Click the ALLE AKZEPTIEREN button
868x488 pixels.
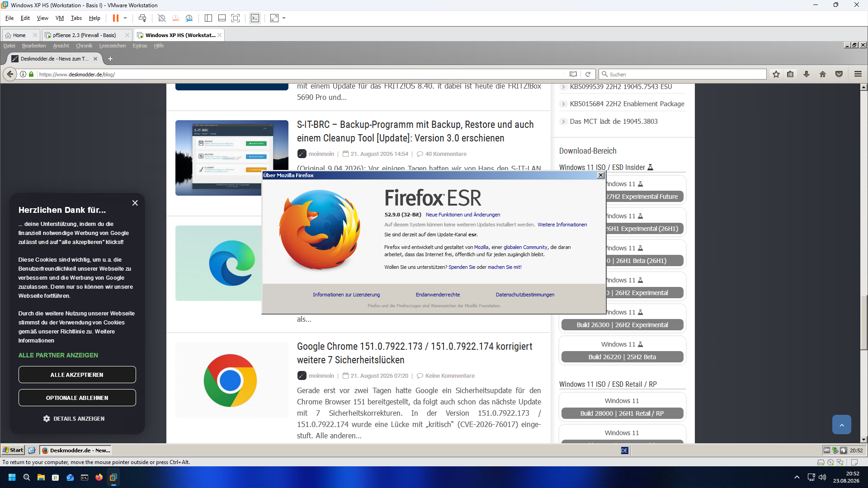[x=77, y=375]
